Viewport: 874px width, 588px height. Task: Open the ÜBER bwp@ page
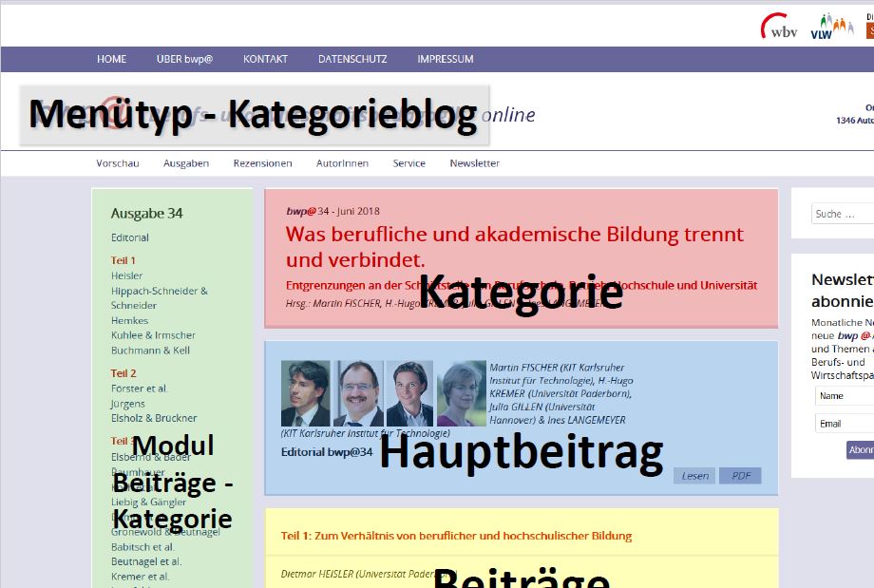[184, 59]
